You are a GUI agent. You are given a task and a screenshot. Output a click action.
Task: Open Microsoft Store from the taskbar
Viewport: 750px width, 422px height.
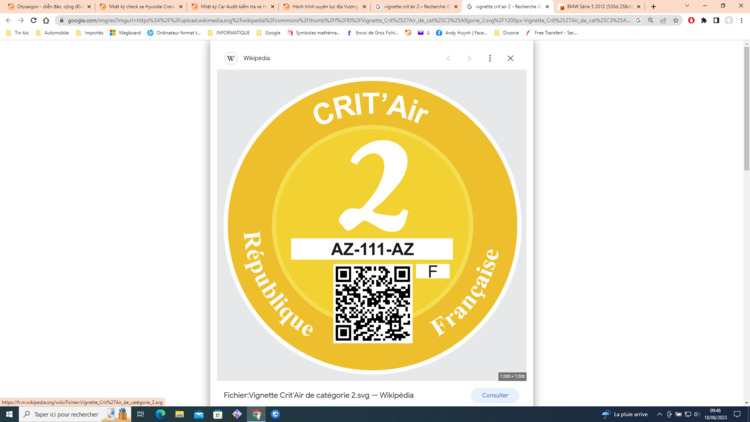pos(218,414)
